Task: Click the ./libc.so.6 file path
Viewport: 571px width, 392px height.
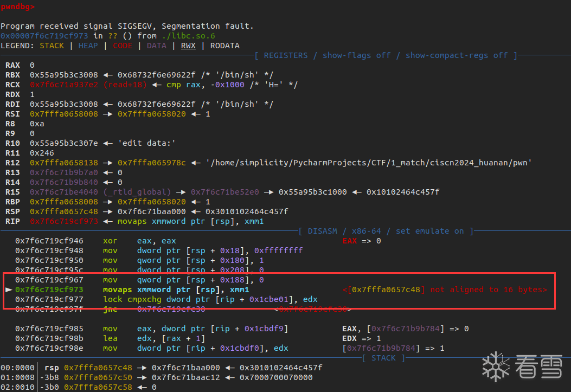Action: point(183,36)
